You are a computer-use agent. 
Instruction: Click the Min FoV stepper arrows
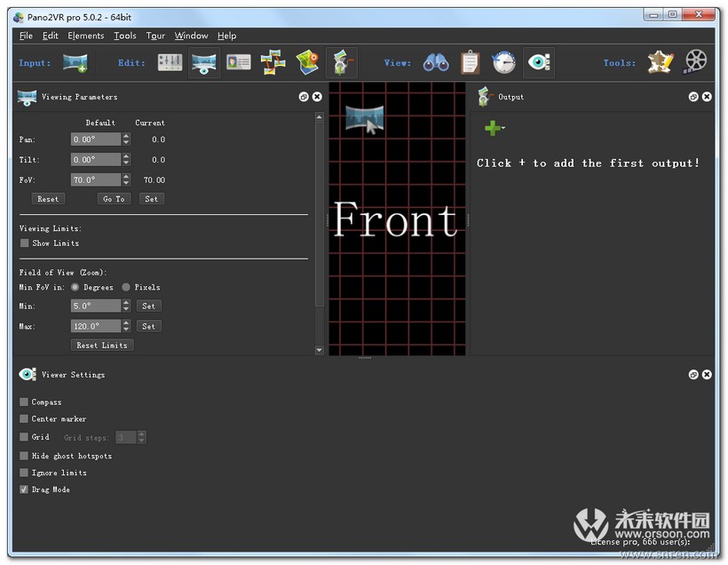click(126, 306)
